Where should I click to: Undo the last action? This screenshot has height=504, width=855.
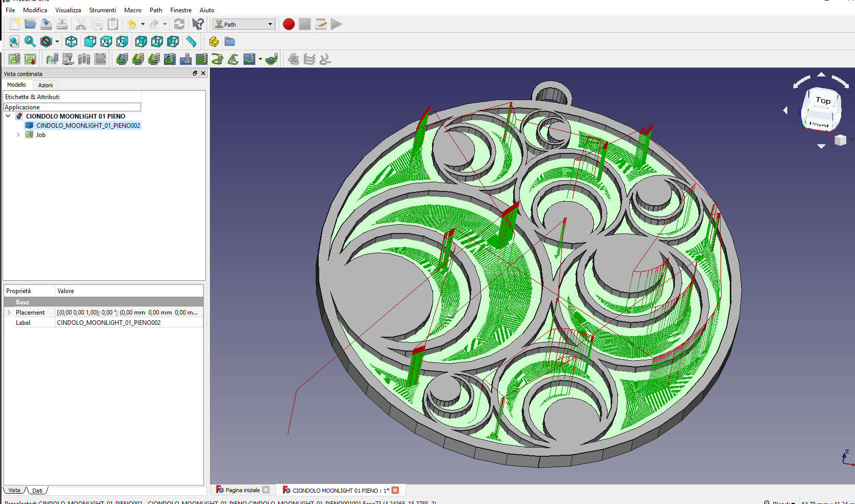click(x=132, y=24)
